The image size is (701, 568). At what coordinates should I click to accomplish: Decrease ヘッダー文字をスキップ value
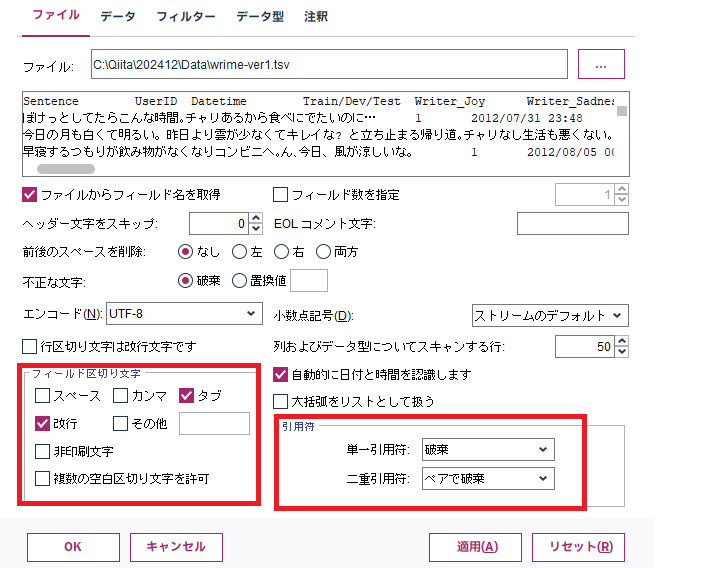256,228
